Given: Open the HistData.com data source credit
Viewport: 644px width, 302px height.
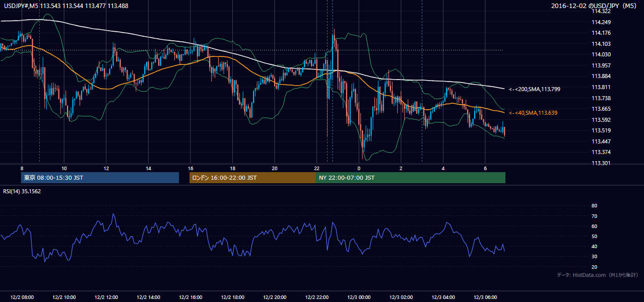Looking at the screenshot, I should (597, 275).
